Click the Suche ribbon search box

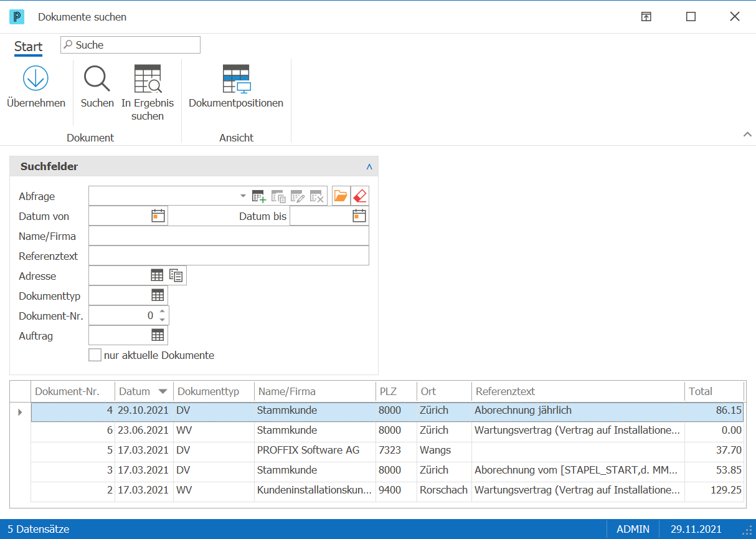click(130, 45)
